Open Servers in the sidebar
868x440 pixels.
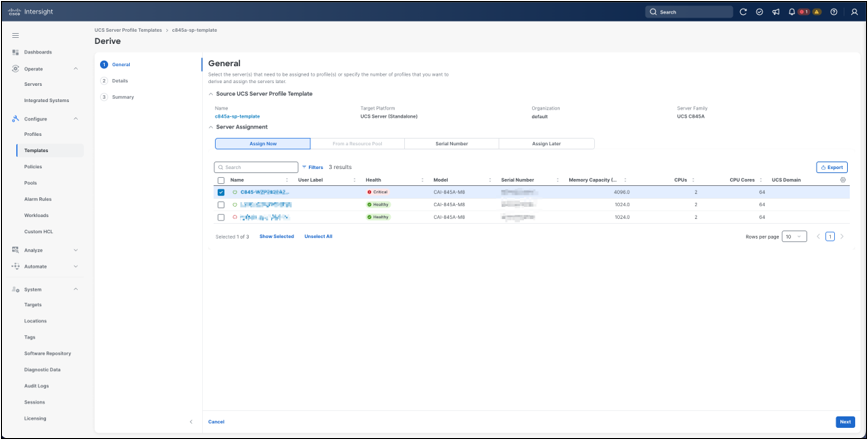tap(33, 84)
